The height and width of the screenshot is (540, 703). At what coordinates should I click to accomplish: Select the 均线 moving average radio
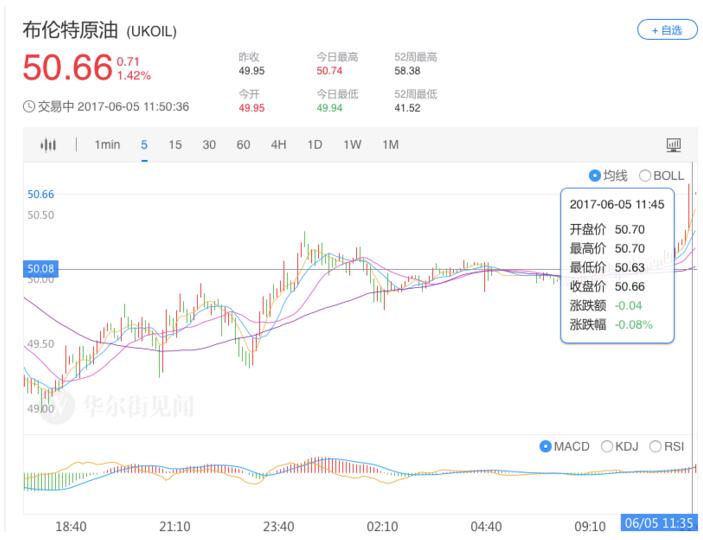595,175
